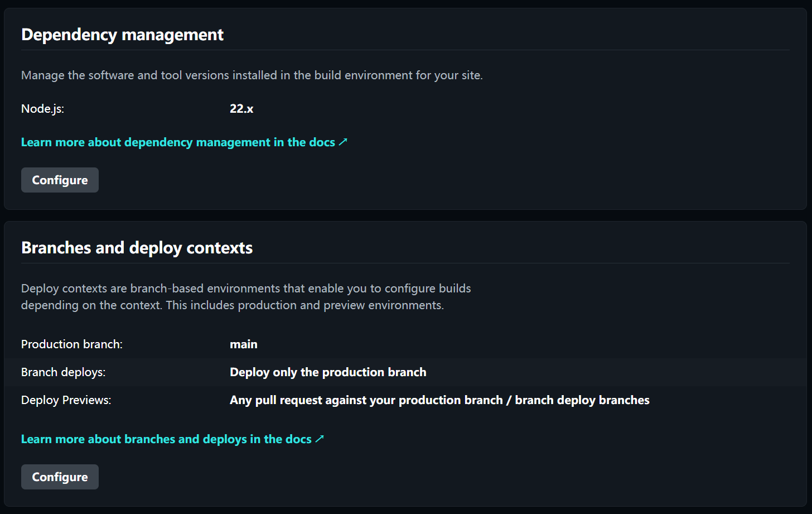This screenshot has width=812, height=514.
Task: Click the Dependency management heading
Action: pyautogui.click(x=122, y=35)
